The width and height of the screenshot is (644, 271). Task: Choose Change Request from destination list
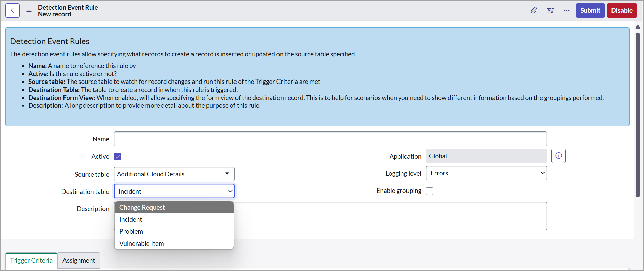tap(174, 207)
